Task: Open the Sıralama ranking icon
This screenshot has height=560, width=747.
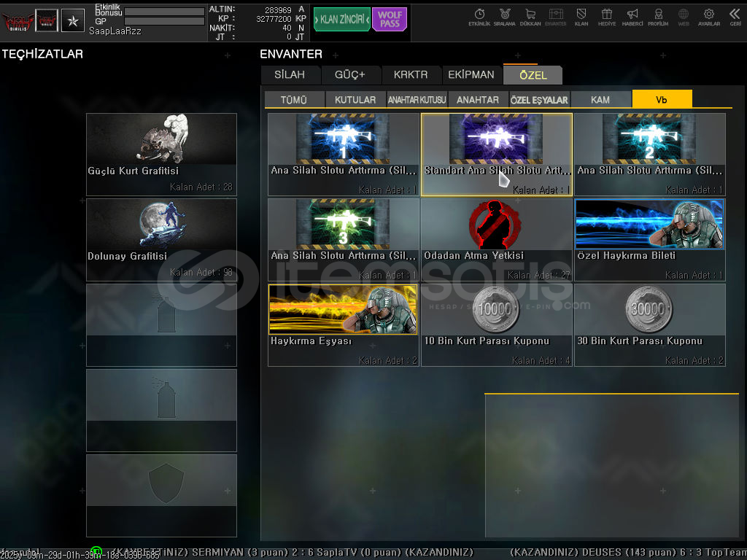Action: pos(505,17)
